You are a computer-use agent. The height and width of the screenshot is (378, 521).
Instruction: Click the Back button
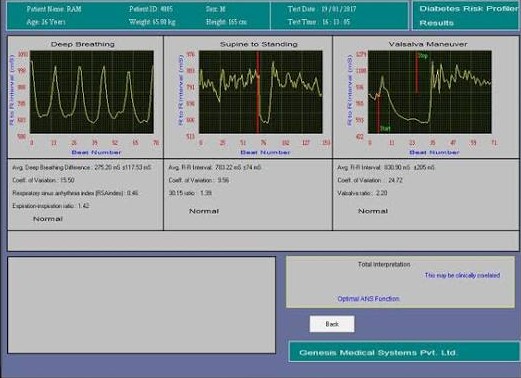(332, 324)
